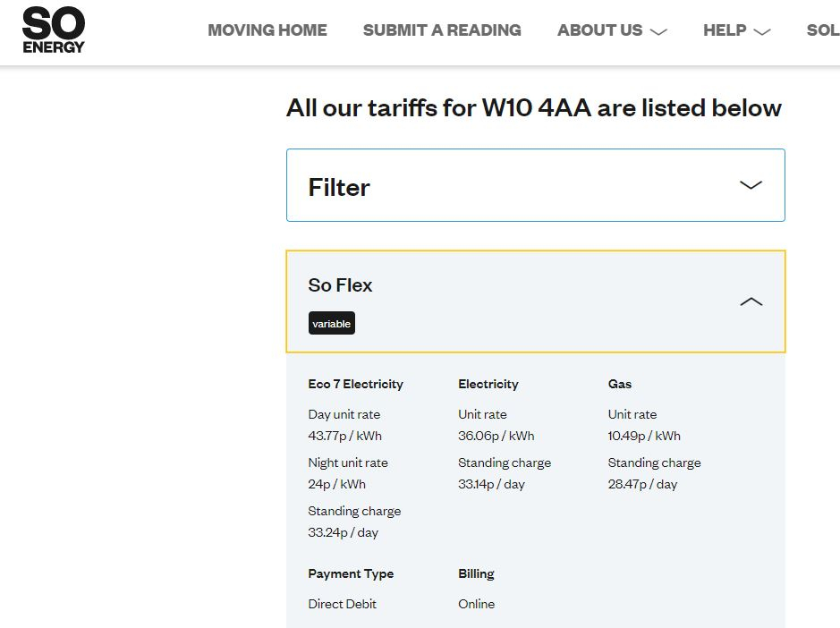The height and width of the screenshot is (628, 840).
Task: Click the Direct Debit payment text
Action: pyautogui.click(x=343, y=604)
